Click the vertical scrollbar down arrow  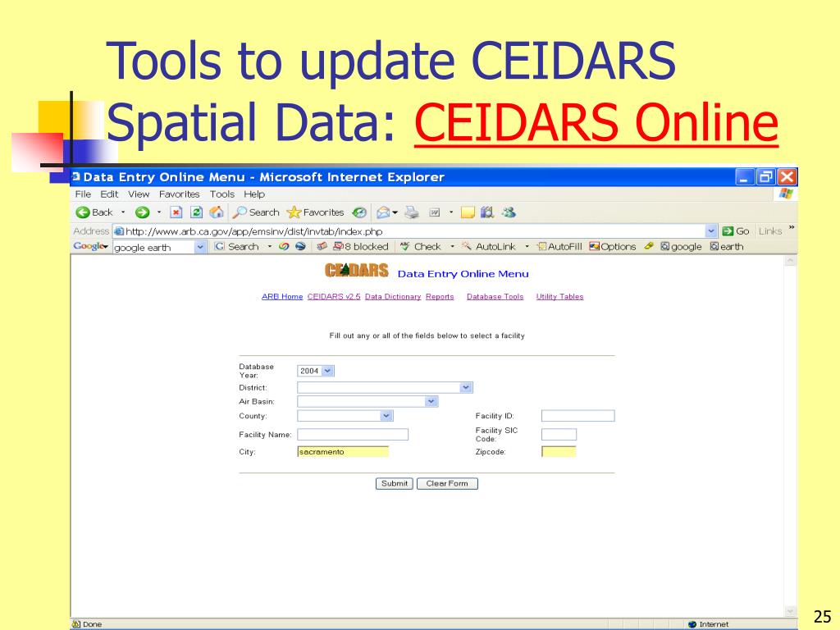click(x=790, y=611)
